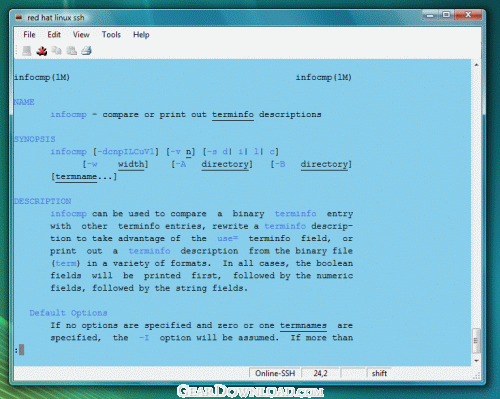Open the View menu
The width and height of the screenshot is (500, 399).
[81, 35]
